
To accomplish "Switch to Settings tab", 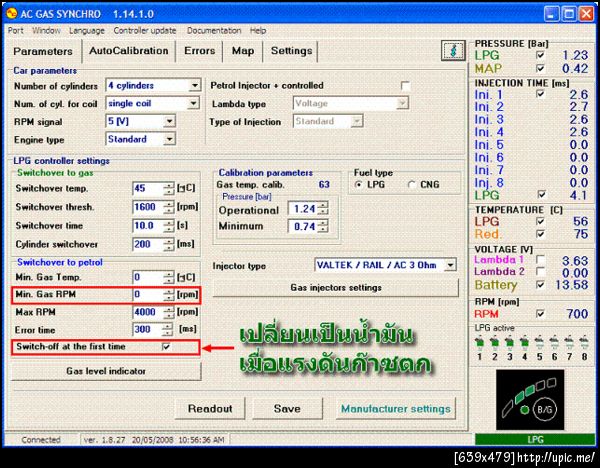I will pyautogui.click(x=291, y=51).
